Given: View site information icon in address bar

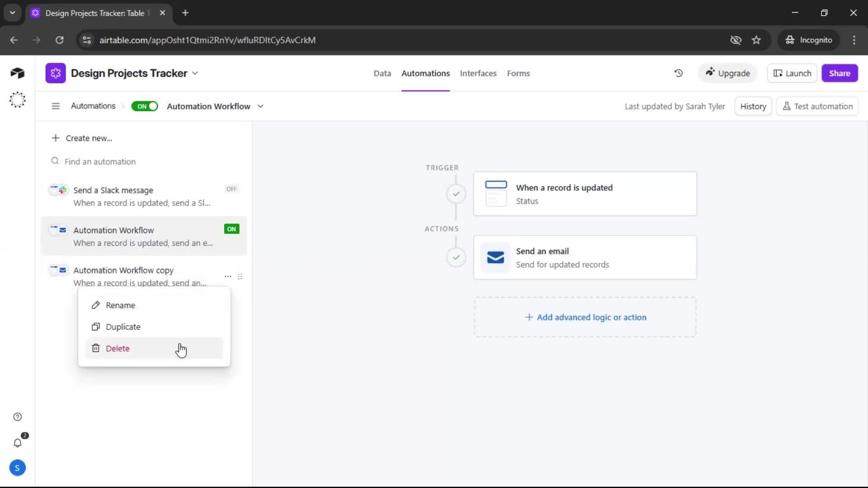Looking at the screenshot, I should (87, 40).
